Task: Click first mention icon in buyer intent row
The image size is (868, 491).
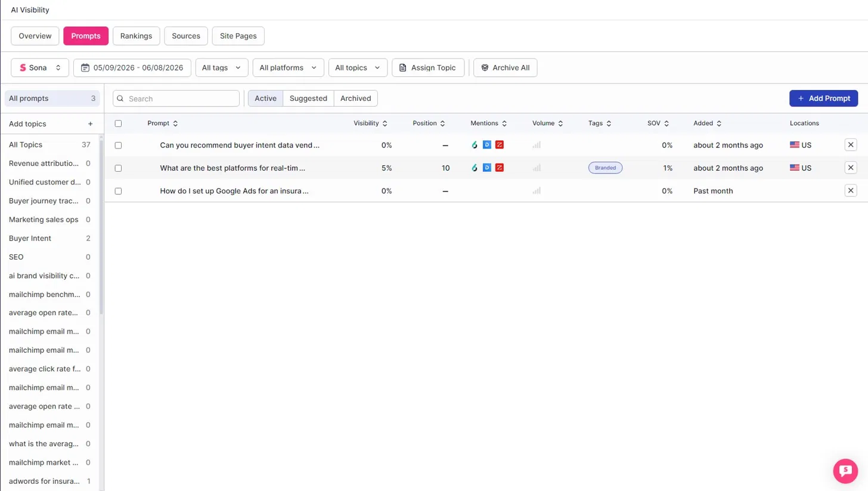Action: [475, 145]
